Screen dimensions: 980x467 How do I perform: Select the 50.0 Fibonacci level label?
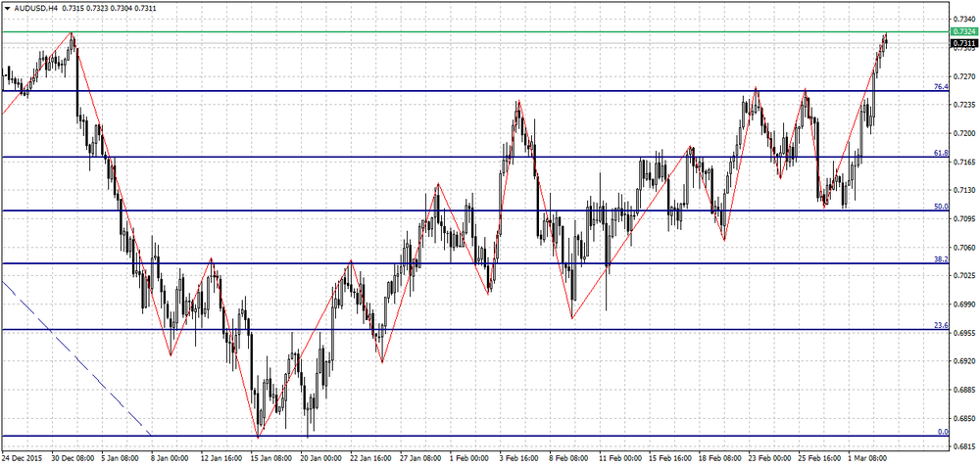[941, 206]
